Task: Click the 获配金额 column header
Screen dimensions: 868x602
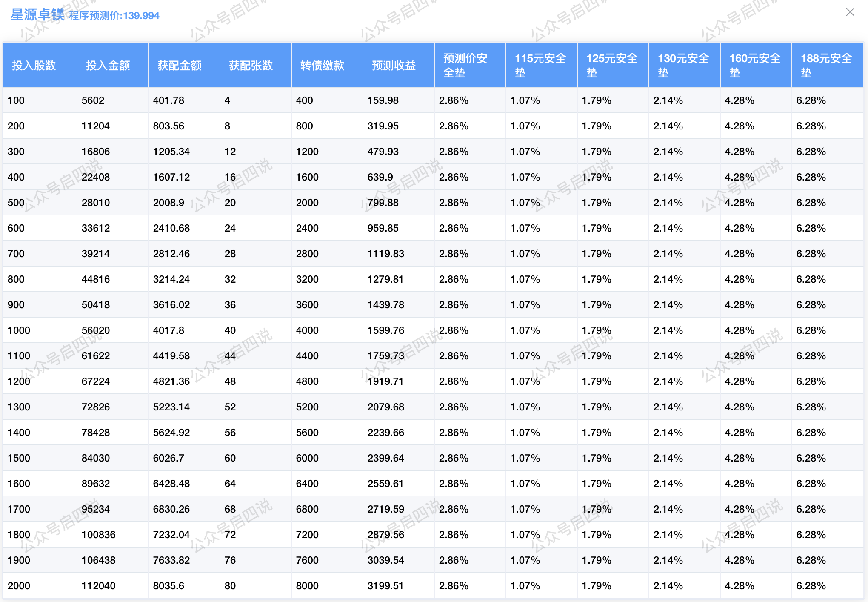Action: pos(180,66)
